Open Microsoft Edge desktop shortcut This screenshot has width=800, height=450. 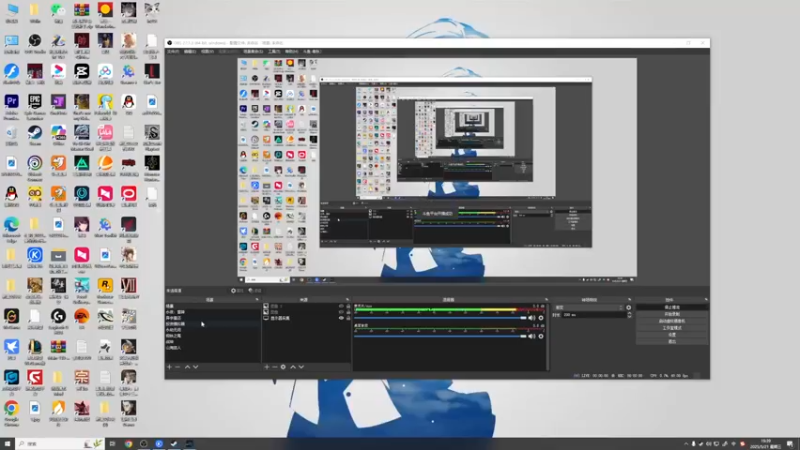(11, 228)
